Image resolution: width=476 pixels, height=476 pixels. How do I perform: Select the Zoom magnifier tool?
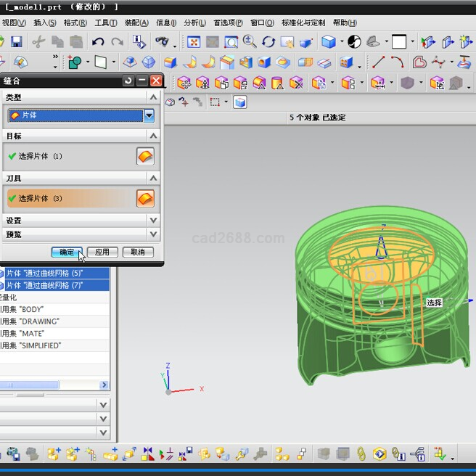point(250,42)
